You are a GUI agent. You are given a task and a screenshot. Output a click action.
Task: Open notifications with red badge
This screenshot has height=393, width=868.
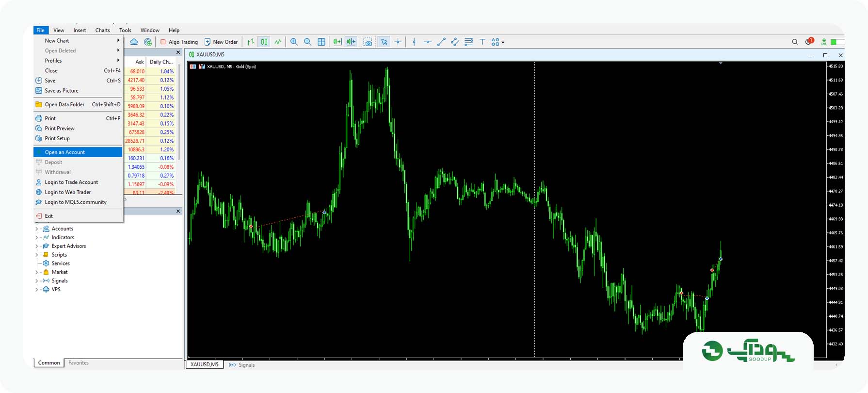(809, 42)
